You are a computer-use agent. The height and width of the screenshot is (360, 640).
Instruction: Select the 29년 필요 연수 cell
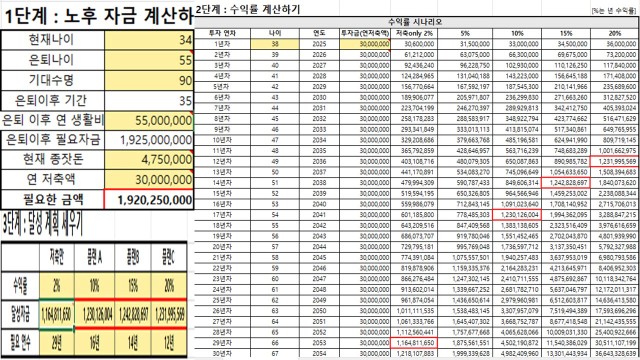tap(57, 343)
